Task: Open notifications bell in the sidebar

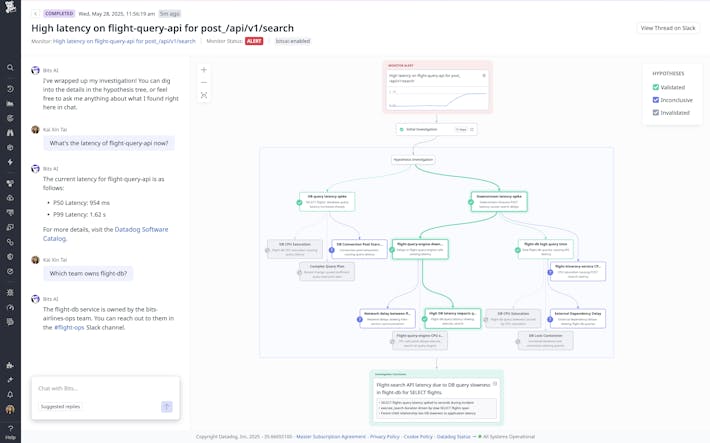Action: [x=10, y=395]
